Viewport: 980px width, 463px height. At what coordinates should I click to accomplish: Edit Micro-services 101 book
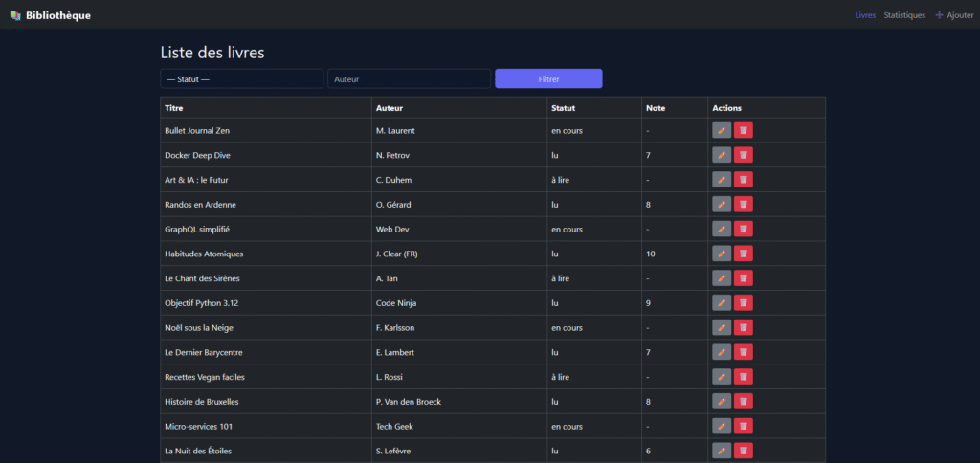click(x=722, y=426)
